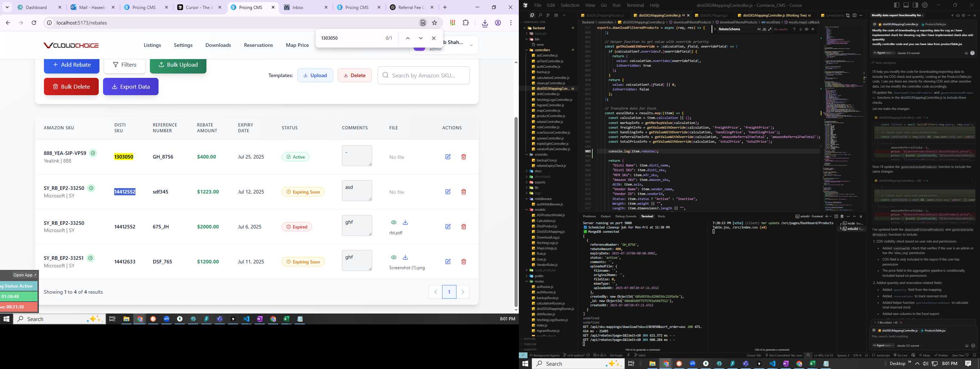Click pagination page 1 button
The height and width of the screenshot is (369, 980).
[x=449, y=292]
